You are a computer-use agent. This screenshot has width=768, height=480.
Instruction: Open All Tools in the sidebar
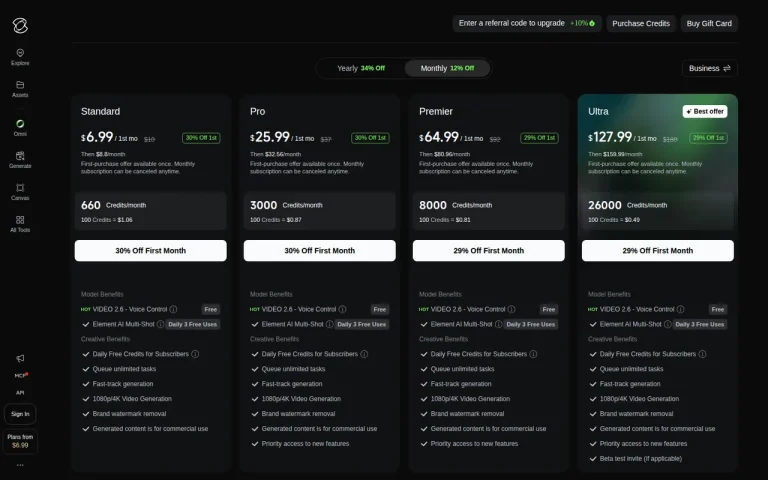(20, 224)
